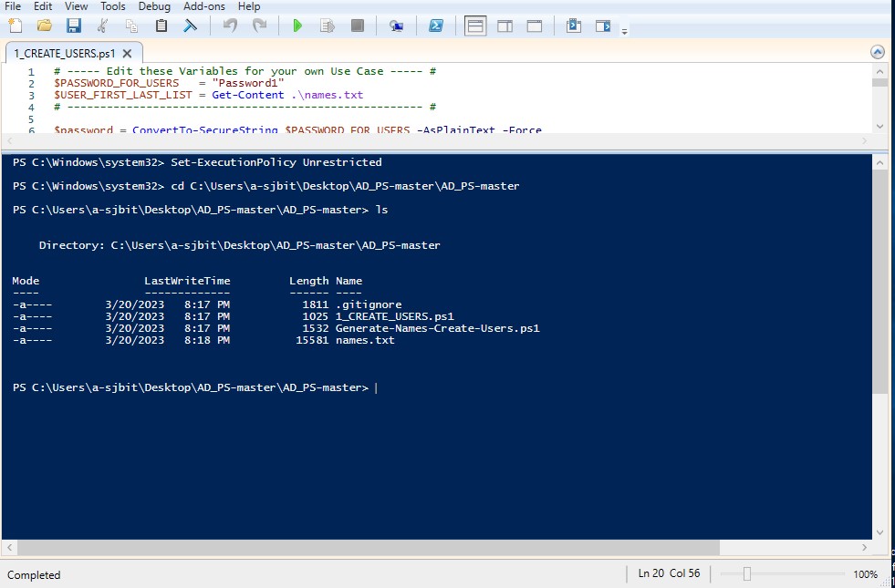Open the File menu
895x588 pixels.
click(13, 6)
